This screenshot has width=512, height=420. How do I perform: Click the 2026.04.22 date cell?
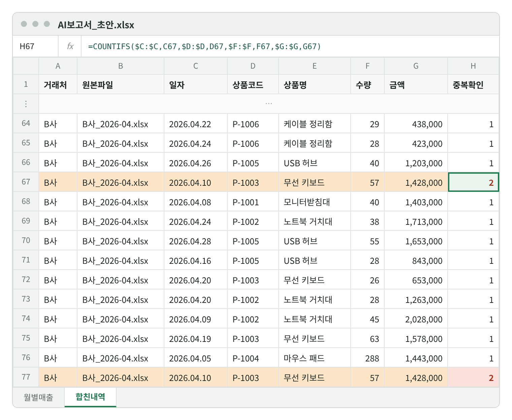(196, 124)
